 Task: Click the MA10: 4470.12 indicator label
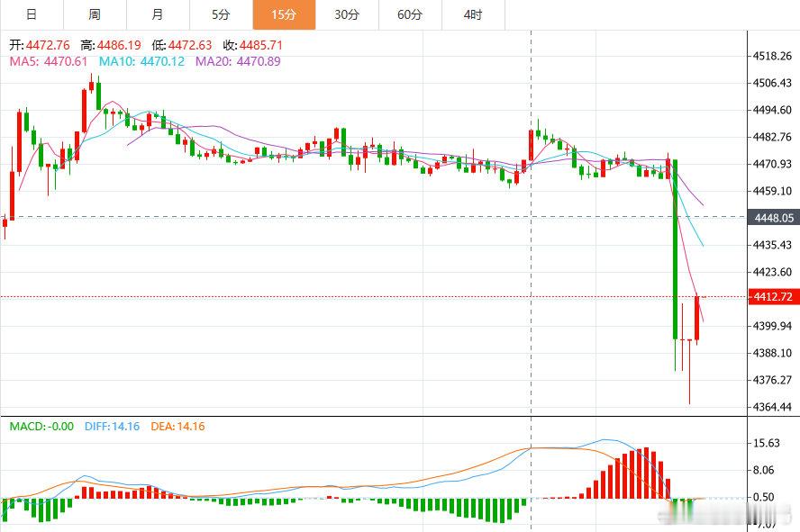point(141,61)
